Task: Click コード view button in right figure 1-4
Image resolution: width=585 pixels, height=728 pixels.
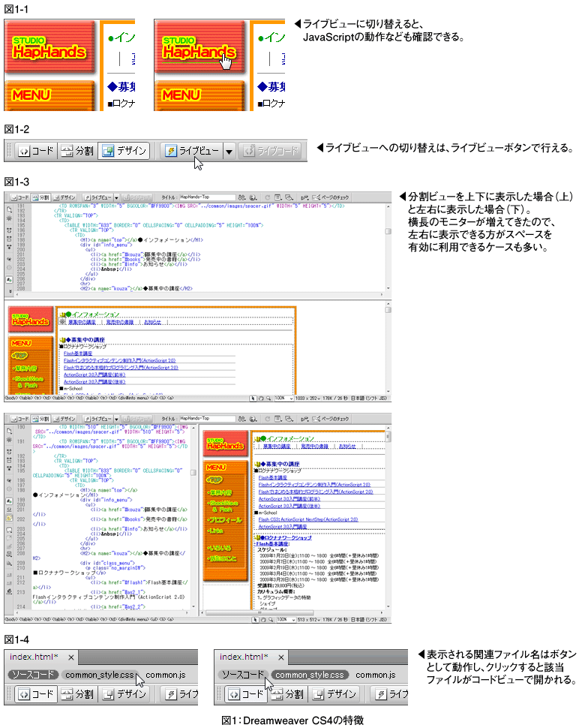Action: 246,694
